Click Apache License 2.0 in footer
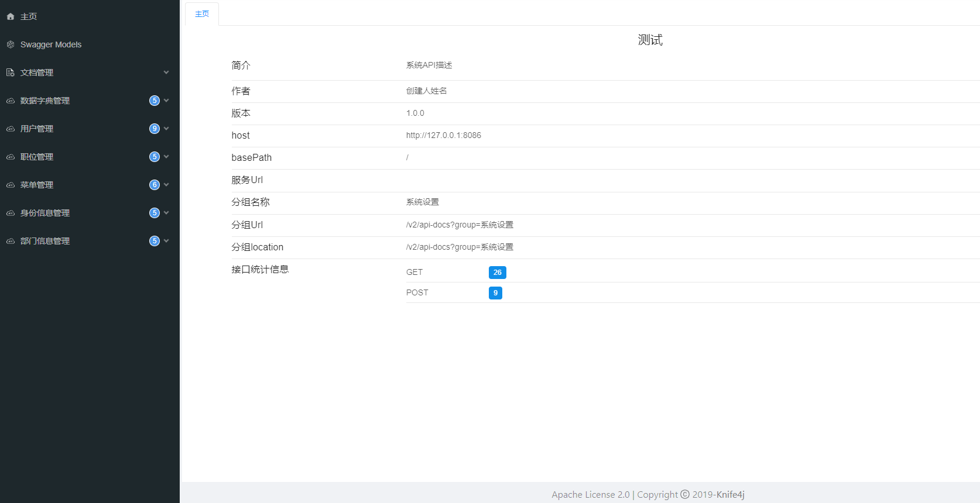The width and height of the screenshot is (980, 503). (591, 494)
